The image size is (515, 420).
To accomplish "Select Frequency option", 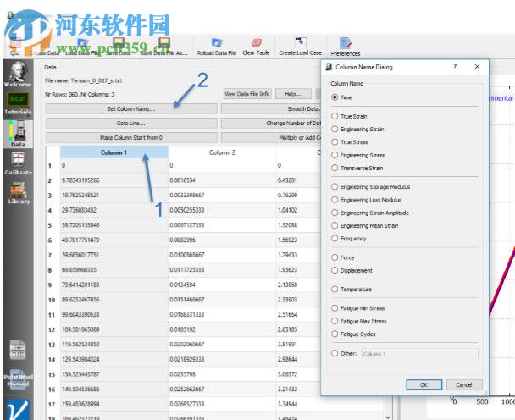I will click(335, 239).
